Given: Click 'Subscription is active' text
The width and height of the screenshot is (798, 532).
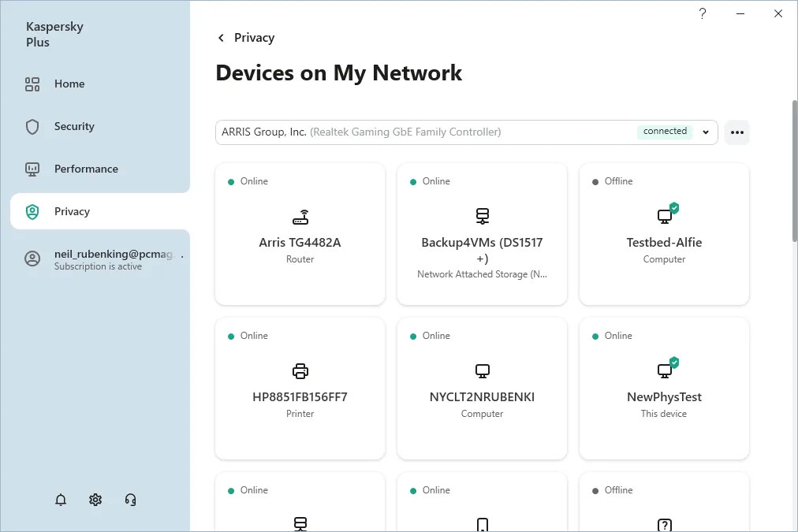Looking at the screenshot, I should [x=99, y=266].
